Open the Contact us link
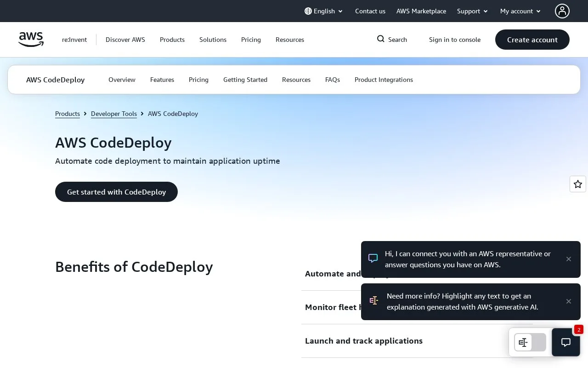This screenshot has height=368, width=588. click(370, 11)
